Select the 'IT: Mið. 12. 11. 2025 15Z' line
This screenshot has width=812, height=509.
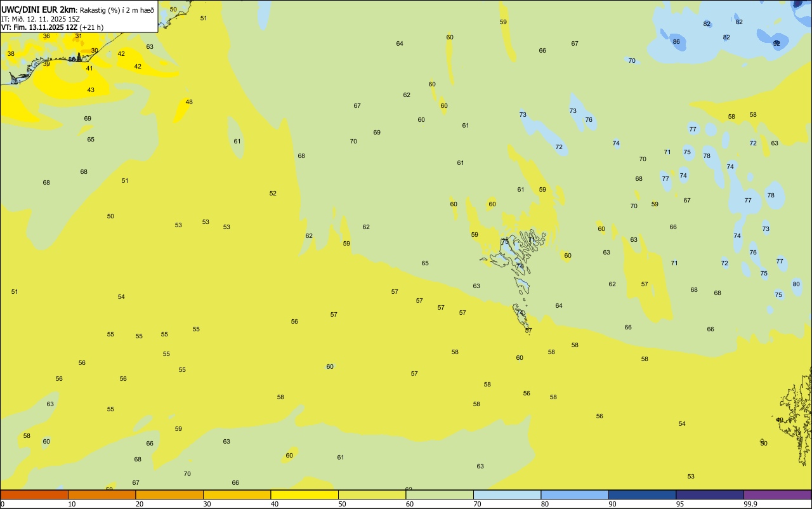[x=41, y=19]
